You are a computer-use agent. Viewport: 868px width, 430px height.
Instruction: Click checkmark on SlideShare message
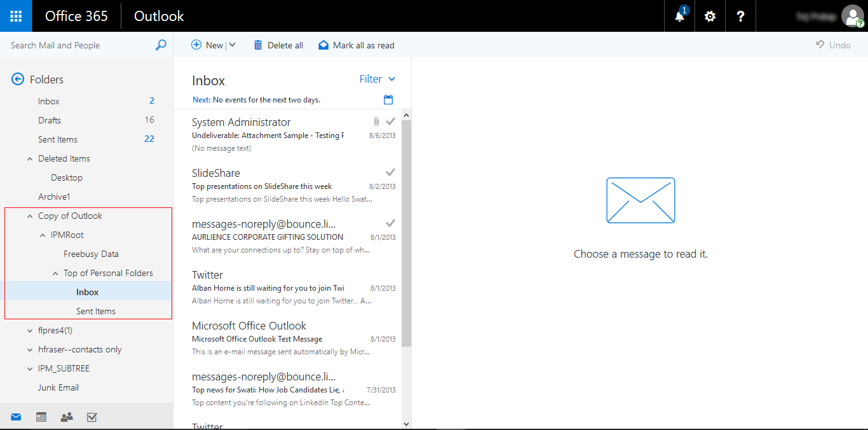(390, 172)
